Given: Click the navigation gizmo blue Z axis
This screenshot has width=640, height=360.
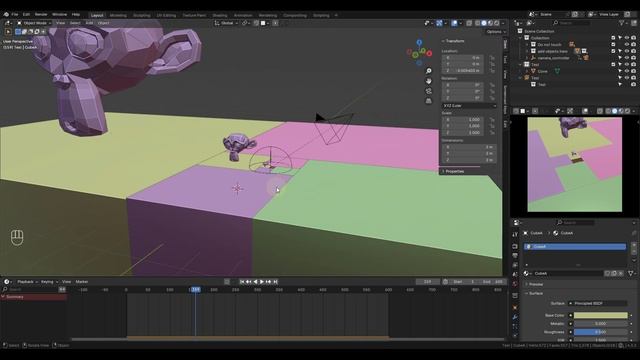Looking at the screenshot, I should (x=419, y=42).
